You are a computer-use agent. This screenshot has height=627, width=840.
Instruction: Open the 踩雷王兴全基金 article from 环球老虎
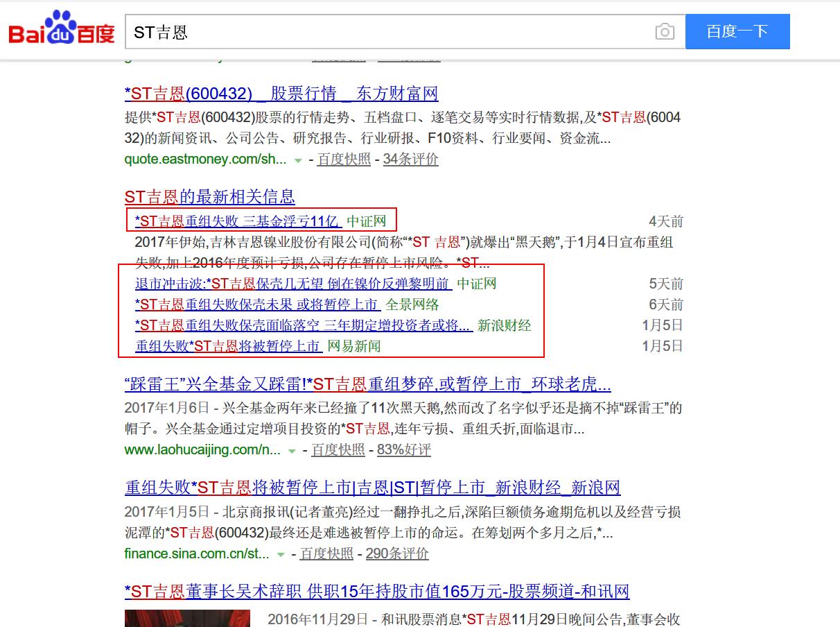click(366, 384)
